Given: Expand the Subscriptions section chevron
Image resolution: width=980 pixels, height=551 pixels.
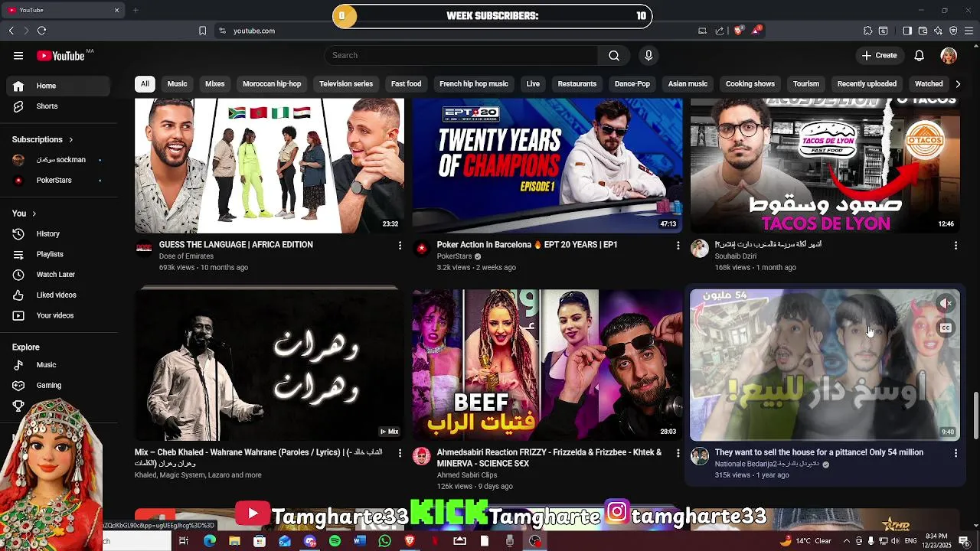Looking at the screenshot, I should pyautogui.click(x=70, y=140).
